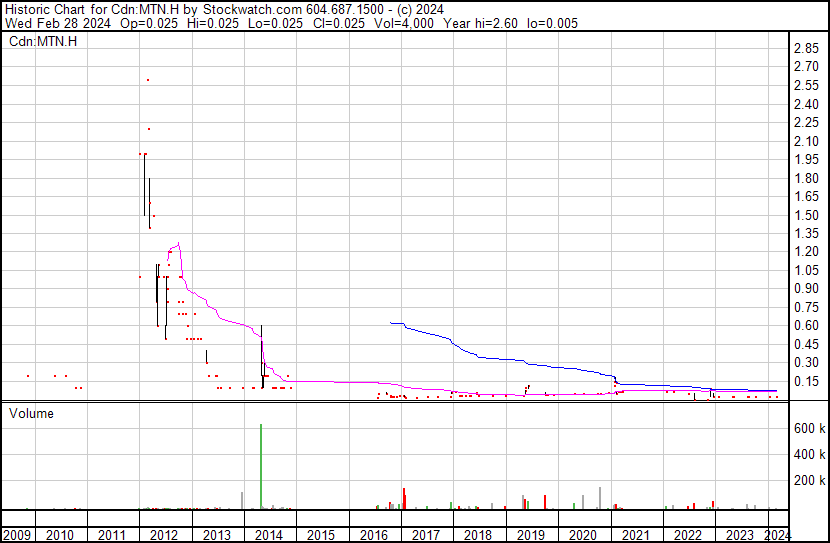Click the 2018 year label
This screenshot has width=830, height=543.
pos(478,535)
